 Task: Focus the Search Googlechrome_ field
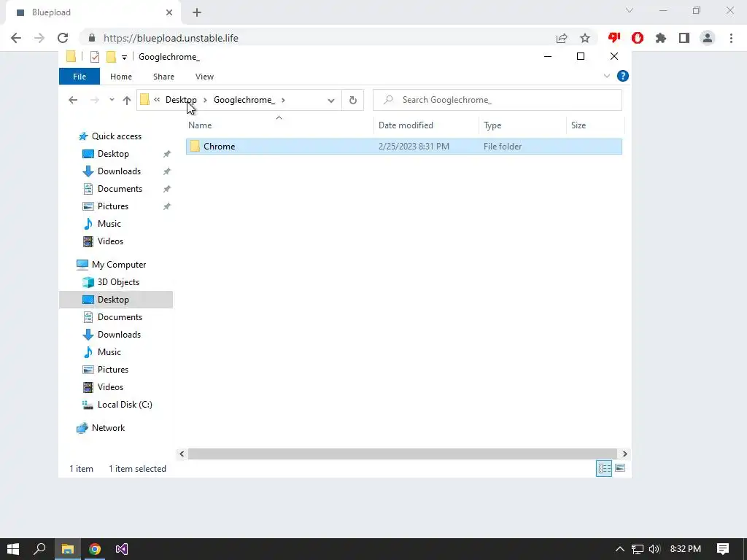[498, 100]
